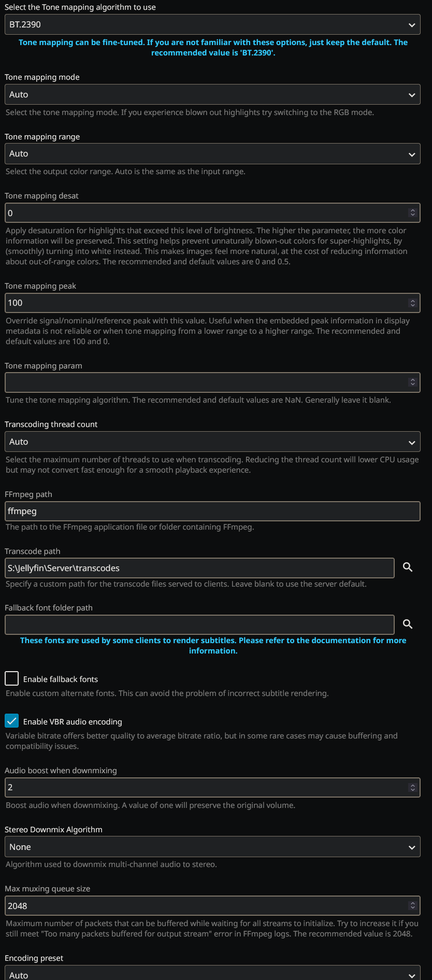Click the Fallback font folder path field
The height and width of the screenshot is (980, 432).
pyautogui.click(x=199, y=624)
